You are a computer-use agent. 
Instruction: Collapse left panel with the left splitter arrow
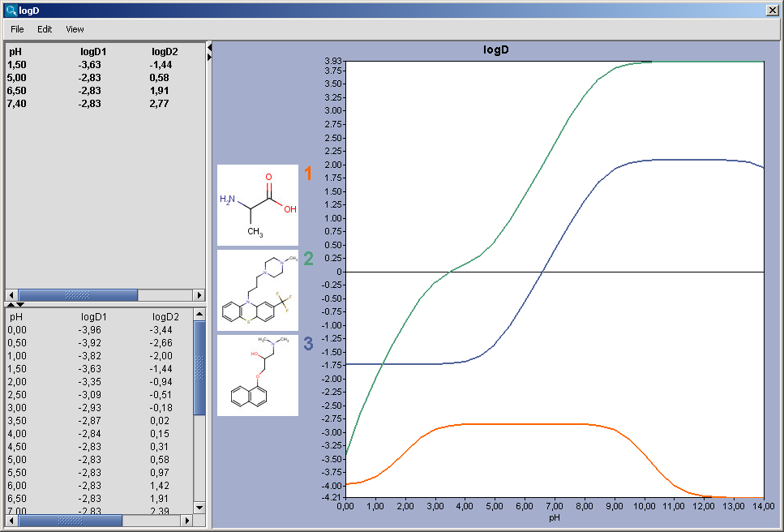[209, 48]
